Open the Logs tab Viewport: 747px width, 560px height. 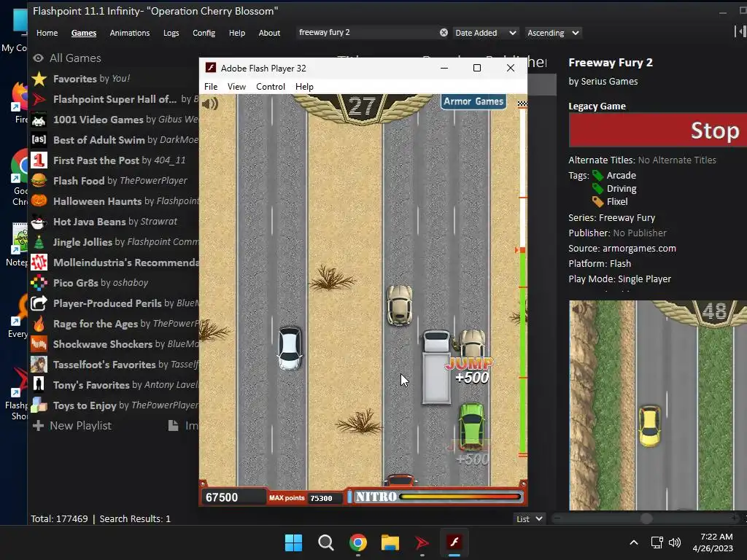(x=171, y=33)
